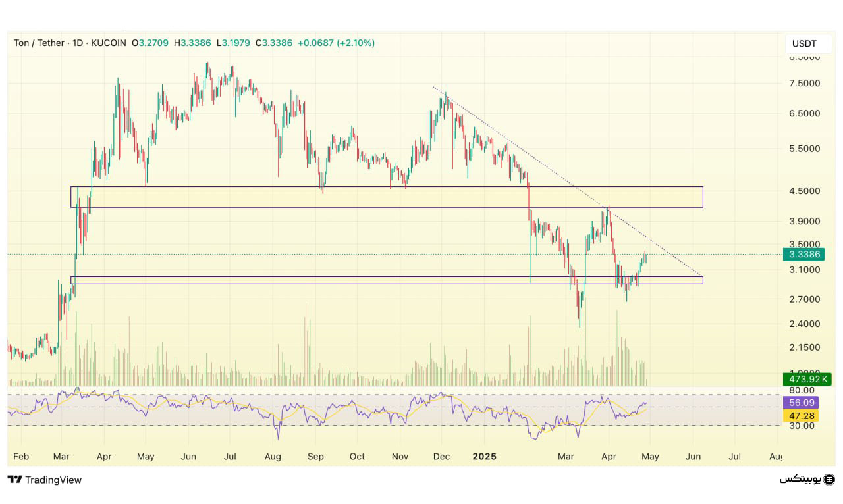The height and width of the screenshot is (504, 843).
Task: Click the 473.92K volume label
Action: [x=804, y=379]
